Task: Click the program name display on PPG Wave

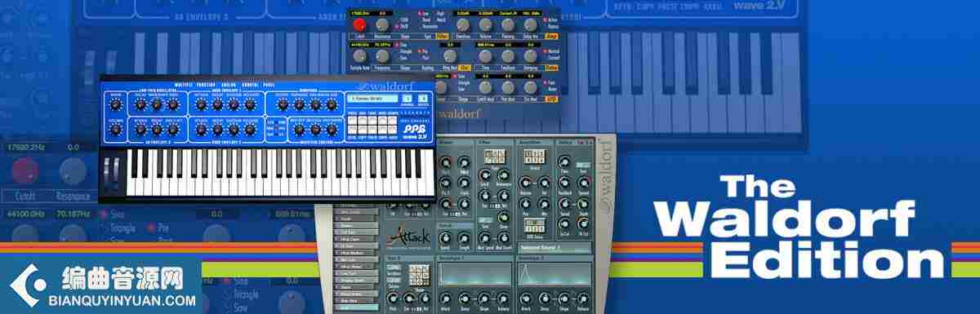Action: [372, 99]
